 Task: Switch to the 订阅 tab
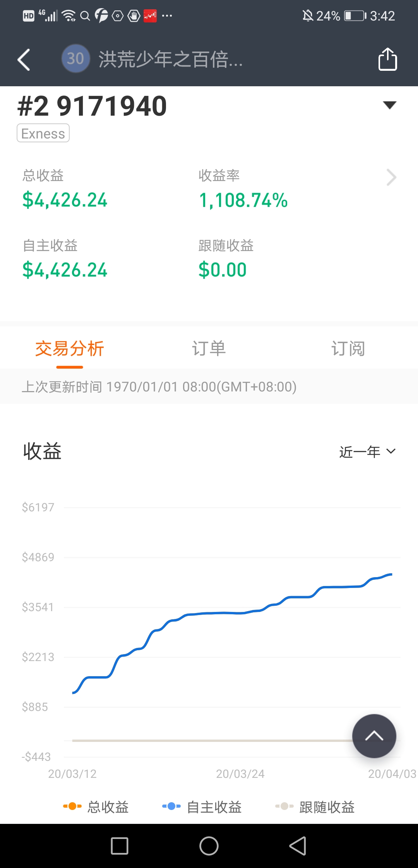coord(348,349)
